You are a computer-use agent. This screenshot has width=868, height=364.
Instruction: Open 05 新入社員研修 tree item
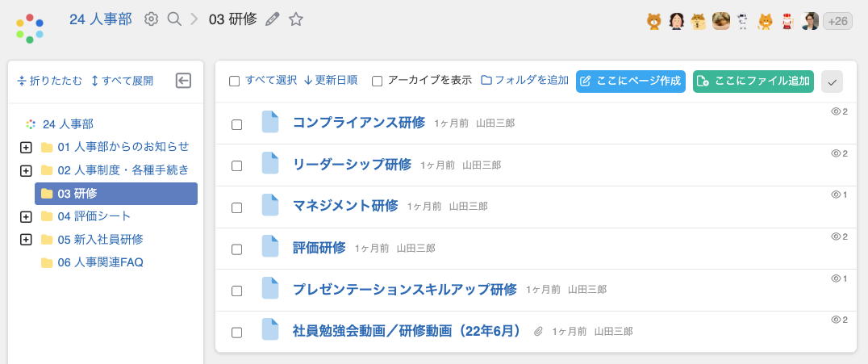(x=100, y=240)
